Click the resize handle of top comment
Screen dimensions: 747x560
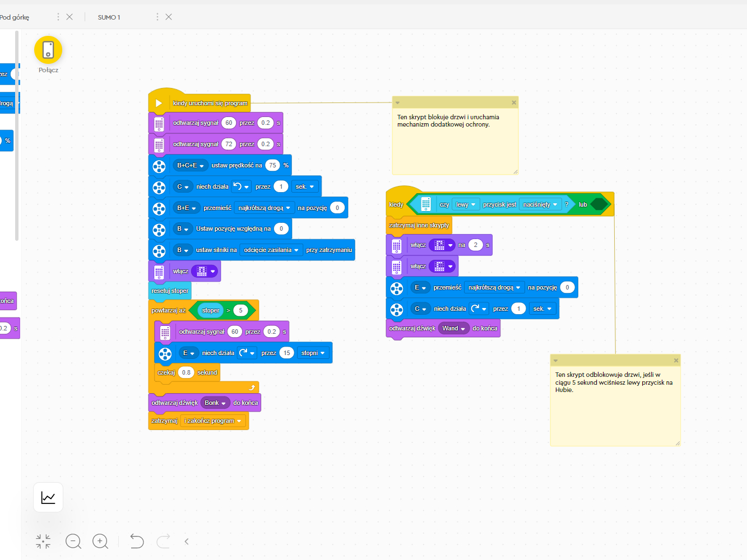[x=515, y=171]
